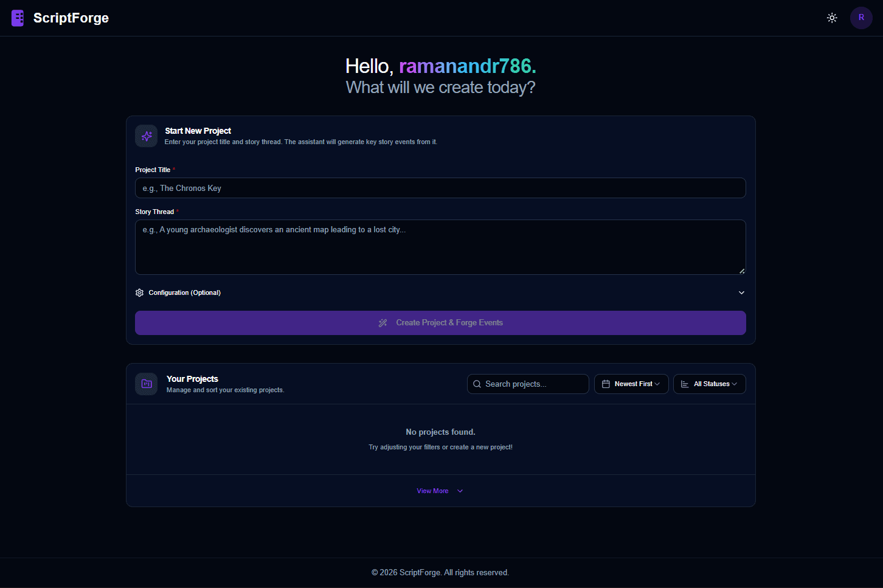The width and height of the screenshot is (883, 588).
Task: Click the magnifier icon in project search
Action: tap(477, 384)
